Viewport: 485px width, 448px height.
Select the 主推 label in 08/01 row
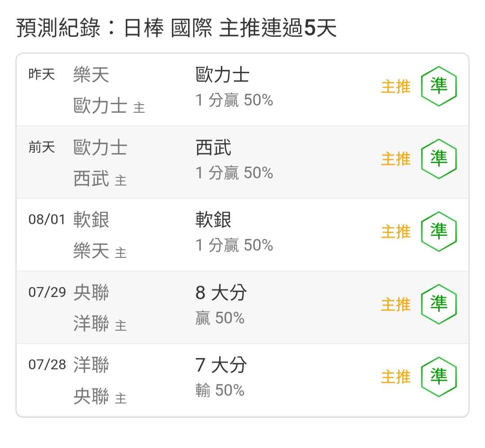pyautogui.click(x=396, y=231)
